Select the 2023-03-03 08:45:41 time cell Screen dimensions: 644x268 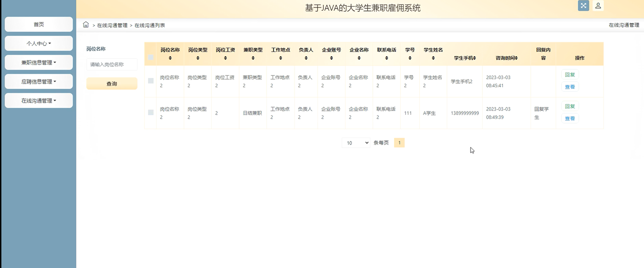tap(506, 82)
